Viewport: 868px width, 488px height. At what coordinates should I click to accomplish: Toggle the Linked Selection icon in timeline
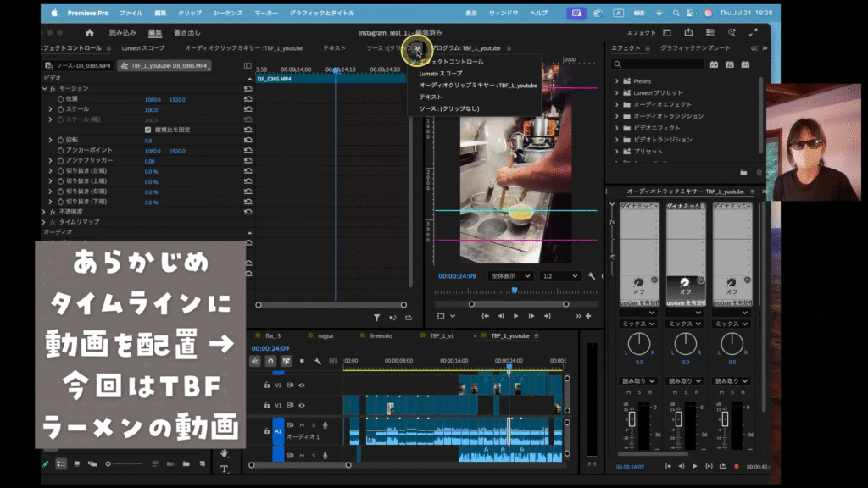click(287, 361)
